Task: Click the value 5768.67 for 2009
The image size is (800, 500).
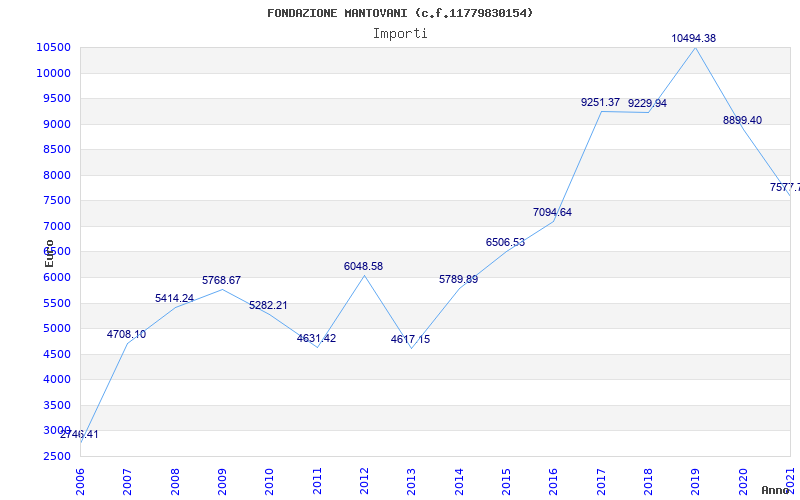Action: click(x=221, y=281)
